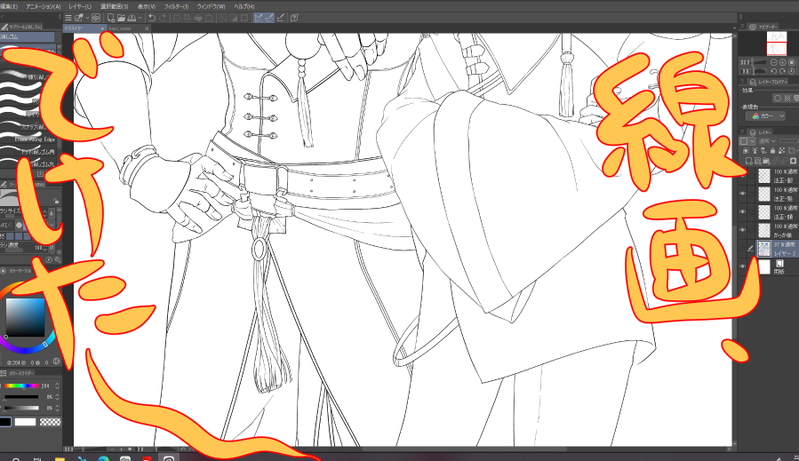Image resolution: width=799 pixels, height=461 pixels.
Task: Open the 表現色 カラー dropdown
Action: (765, 116)
